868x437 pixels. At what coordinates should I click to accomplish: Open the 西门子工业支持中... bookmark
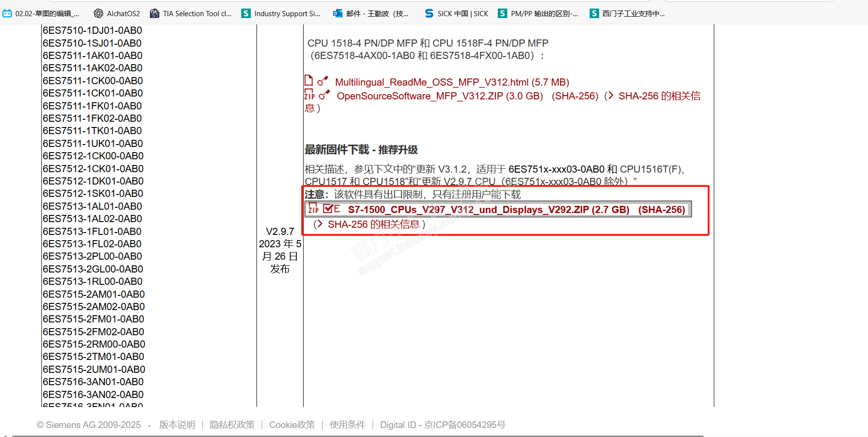627,13
